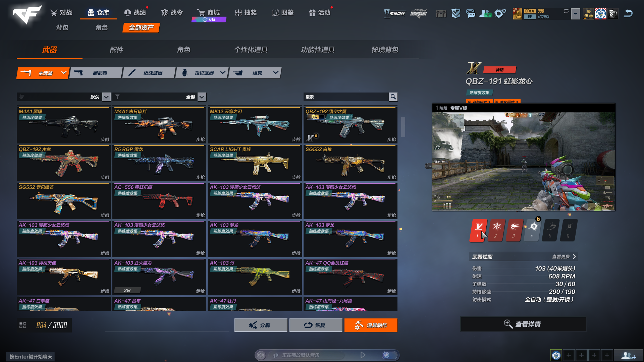Screen dimensions: 644x362
Task: Open the settings gear icon
Action: click(x=500, y=13)
